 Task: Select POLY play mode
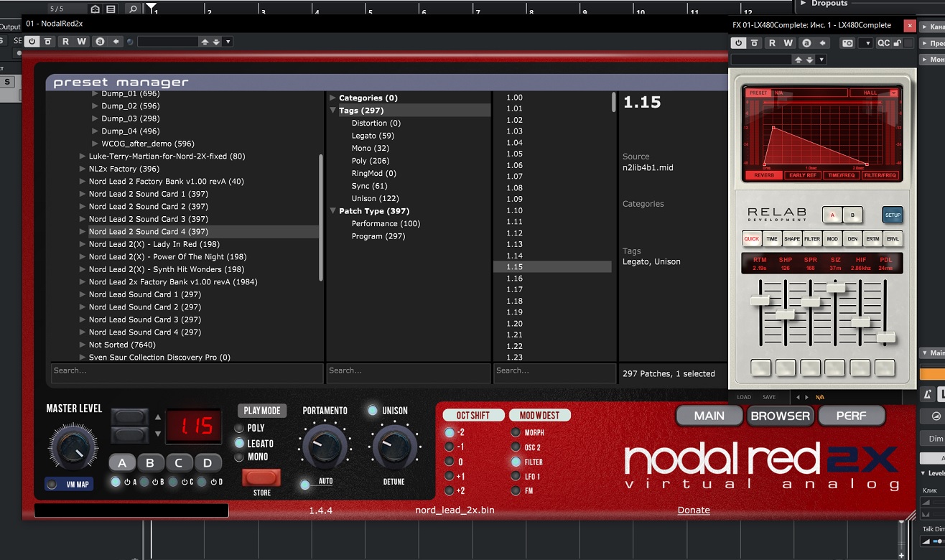(239, 428)
